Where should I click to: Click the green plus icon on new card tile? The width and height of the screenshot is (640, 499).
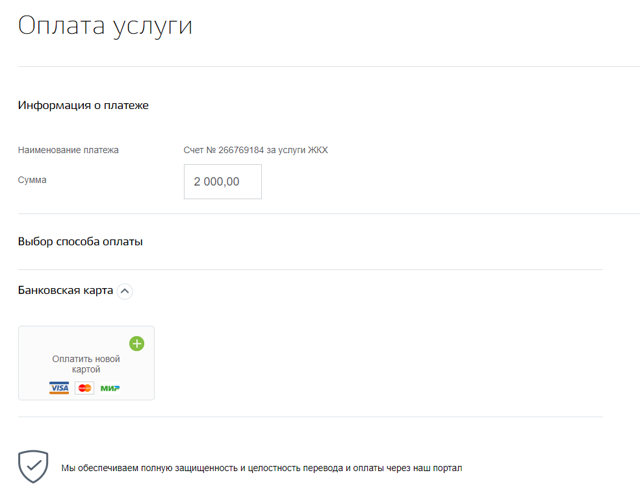137,344
